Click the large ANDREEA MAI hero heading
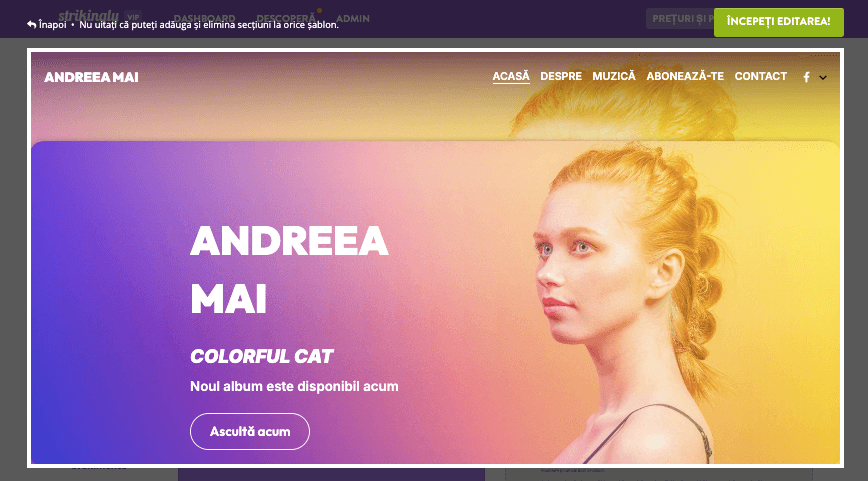The image size is (868, 481). [x=289, y=270]
